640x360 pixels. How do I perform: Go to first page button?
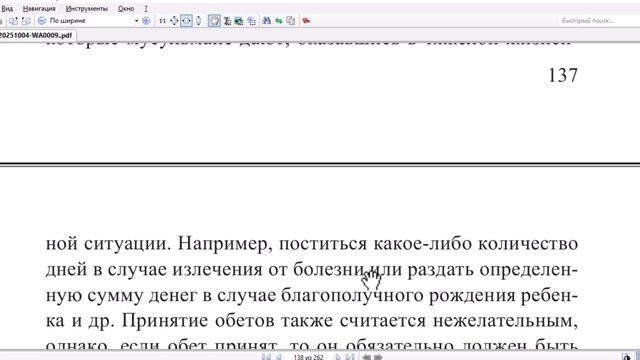pos(266,357)
